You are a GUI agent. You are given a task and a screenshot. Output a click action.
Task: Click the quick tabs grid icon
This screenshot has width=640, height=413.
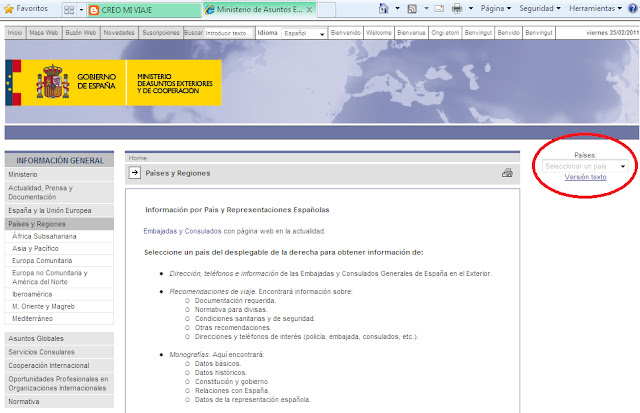pos(69,10)
